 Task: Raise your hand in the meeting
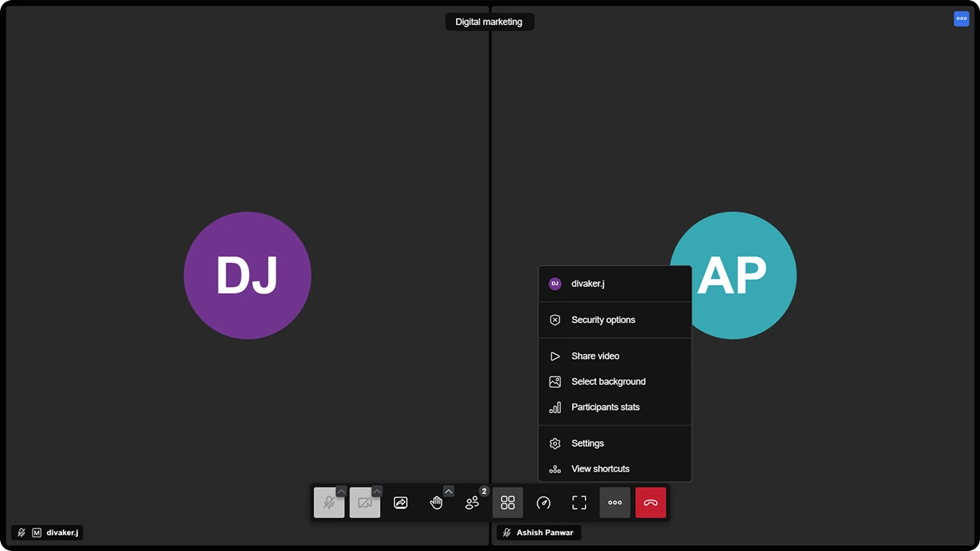tap(436, 503)
